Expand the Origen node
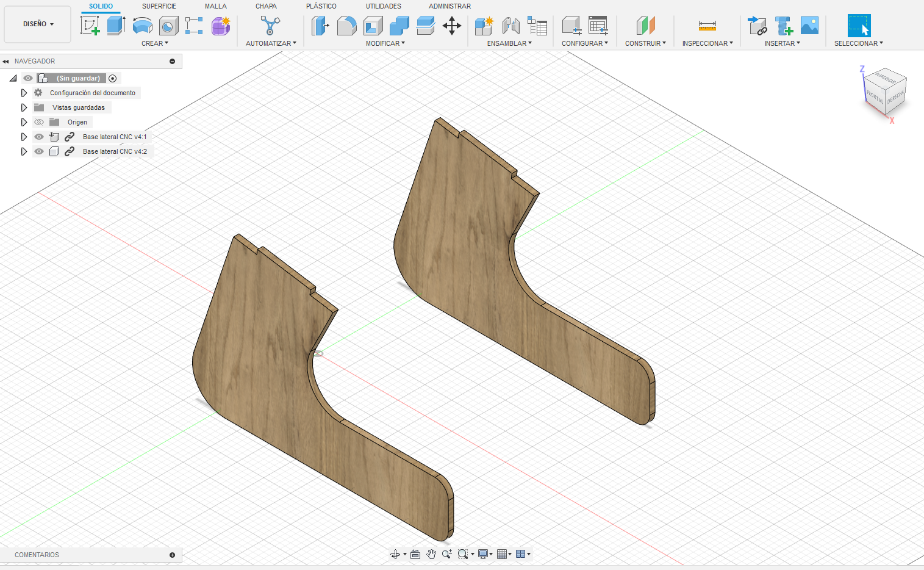The height and width of the screenshot is (570, 924). point(24,122)
